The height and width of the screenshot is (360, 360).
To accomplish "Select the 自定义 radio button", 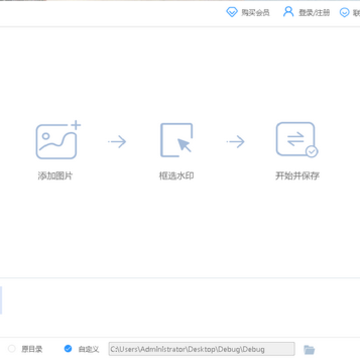I will pyautogui.click(x=68, y=349).
